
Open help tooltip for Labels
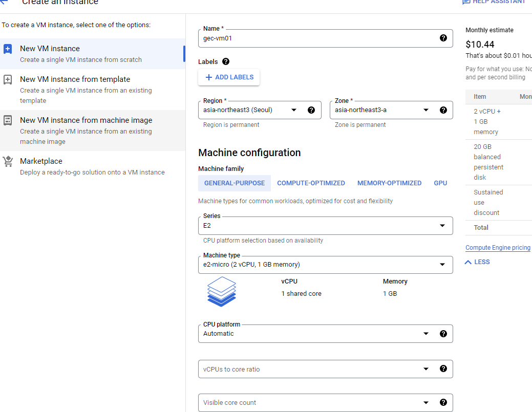pyautogui.click(x=226, y=61)
